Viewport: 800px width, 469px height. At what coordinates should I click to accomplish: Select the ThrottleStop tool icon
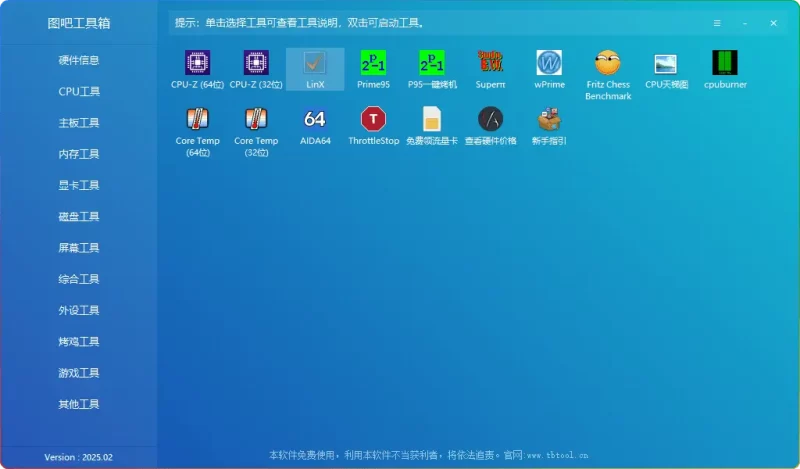tap(373, 119)
